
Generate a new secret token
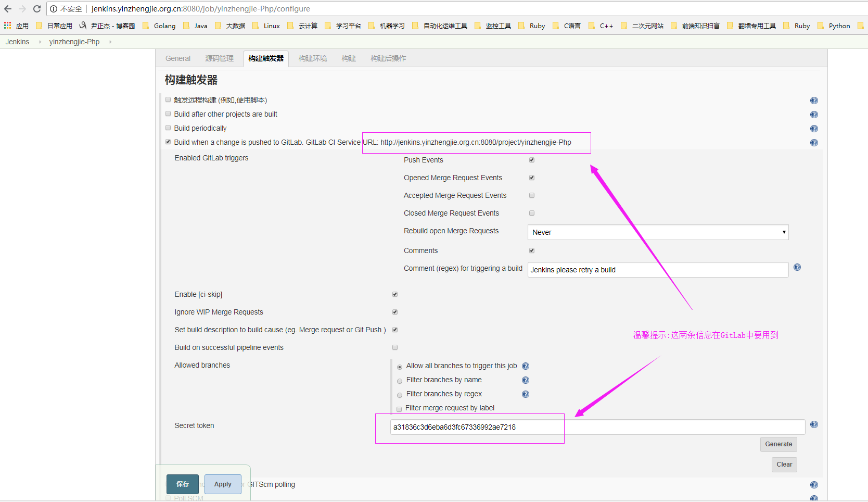(778, 444)
